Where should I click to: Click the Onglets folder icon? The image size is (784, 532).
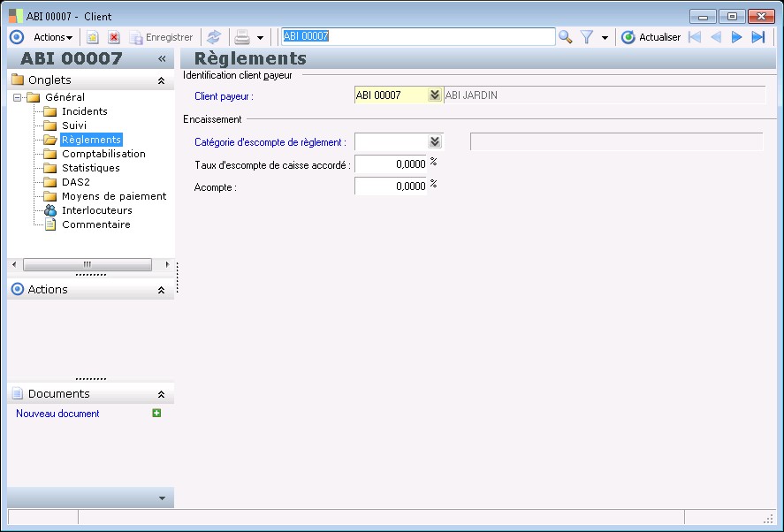18,80
